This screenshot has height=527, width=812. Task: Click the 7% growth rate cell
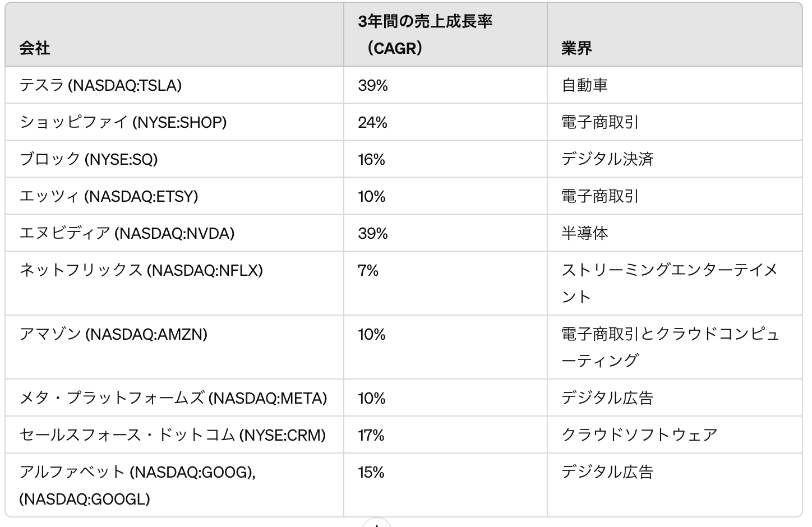(x=368, y=270)
